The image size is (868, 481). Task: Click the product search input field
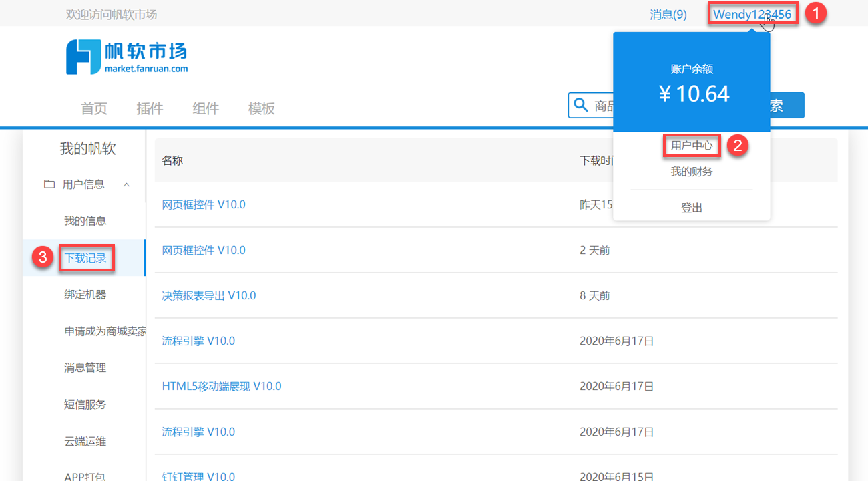click(x=591, y=106)
